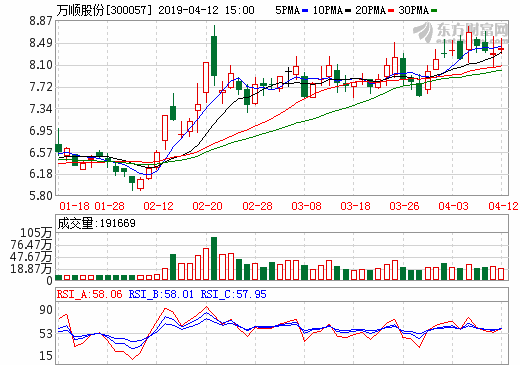Click the 8.49 price axis label
Screen dimensions: 520x365
(41, 43)
